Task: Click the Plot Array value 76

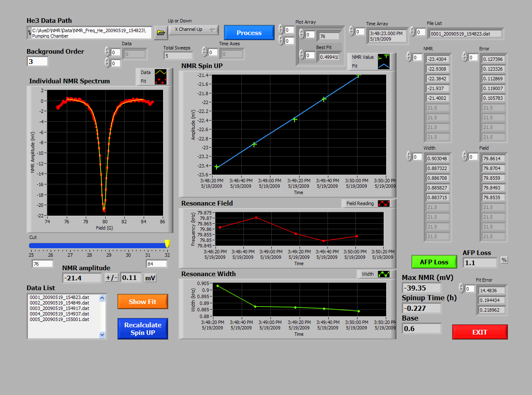Action: point(328,36)
